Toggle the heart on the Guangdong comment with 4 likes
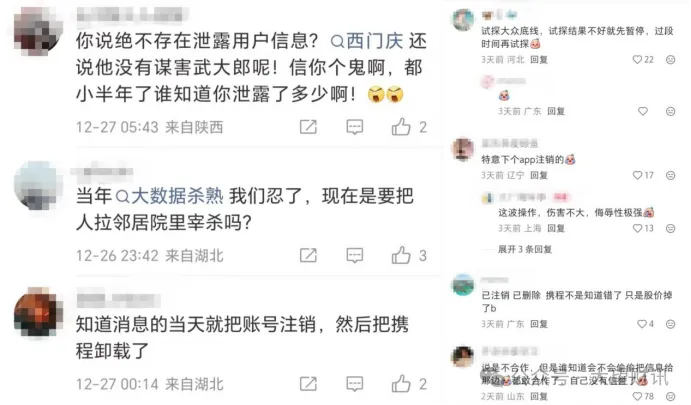This screenshot has height=405, width=691. tap(642, 324)
